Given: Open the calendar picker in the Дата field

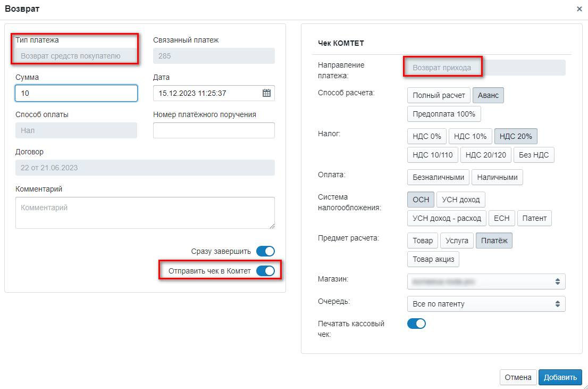Looking at the screenshot, I should click(266, 93).
